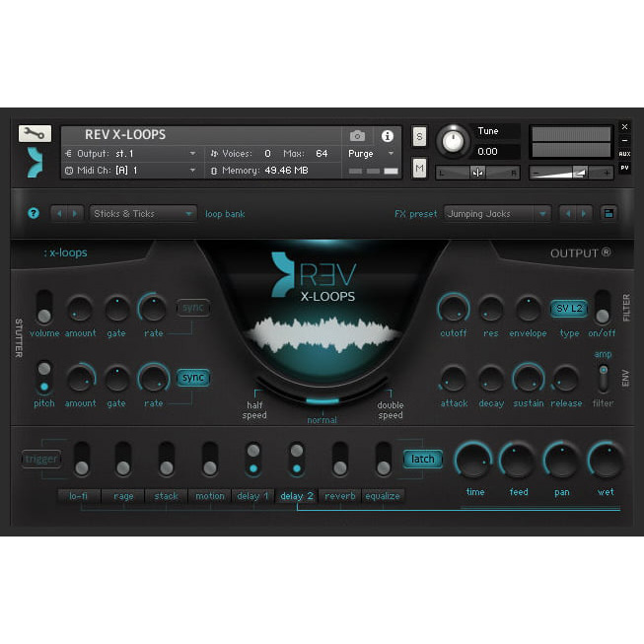Open the Output st. 1 dropdown
This screenshot has width=644, height=644.
[130, 154]
